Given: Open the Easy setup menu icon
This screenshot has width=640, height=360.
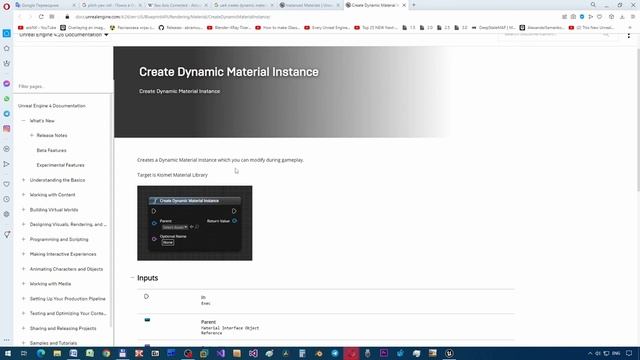Looking at the screenshot, I should coord(633,17).
